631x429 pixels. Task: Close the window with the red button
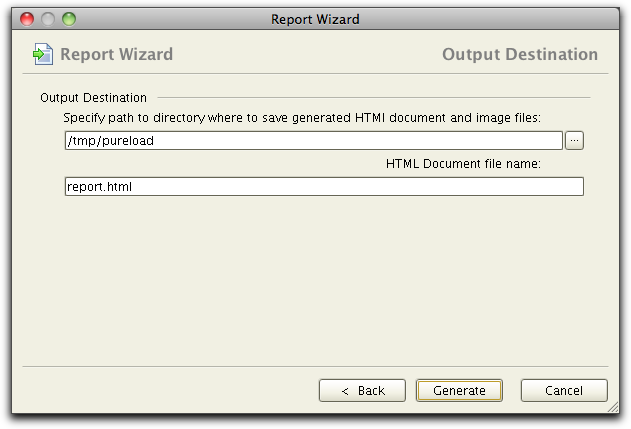click(x=27, y=19)
